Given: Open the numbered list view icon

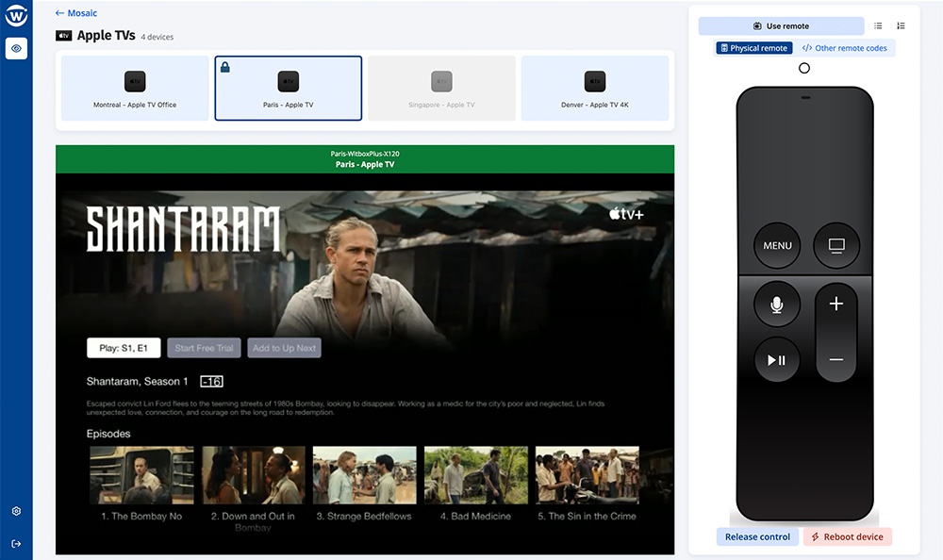Looking at the screenshot, I should point(901,25).
